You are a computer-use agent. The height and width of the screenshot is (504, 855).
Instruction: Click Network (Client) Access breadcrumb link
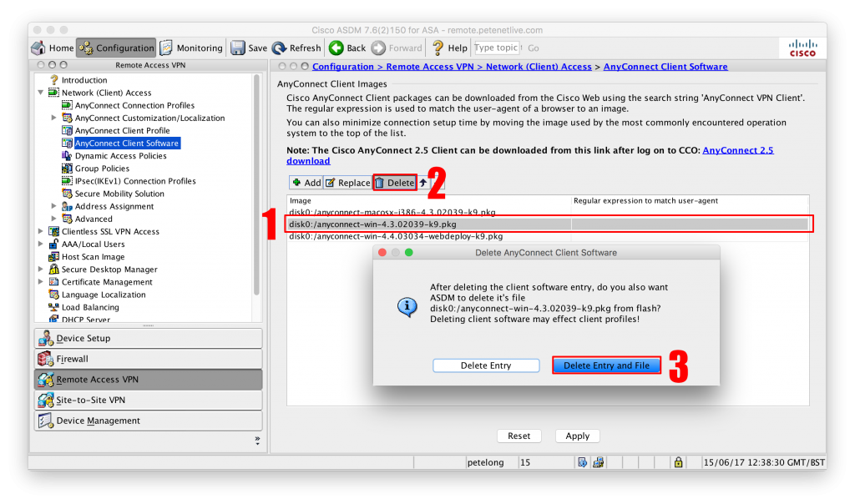pyautogui.click(x=539, y=67)
